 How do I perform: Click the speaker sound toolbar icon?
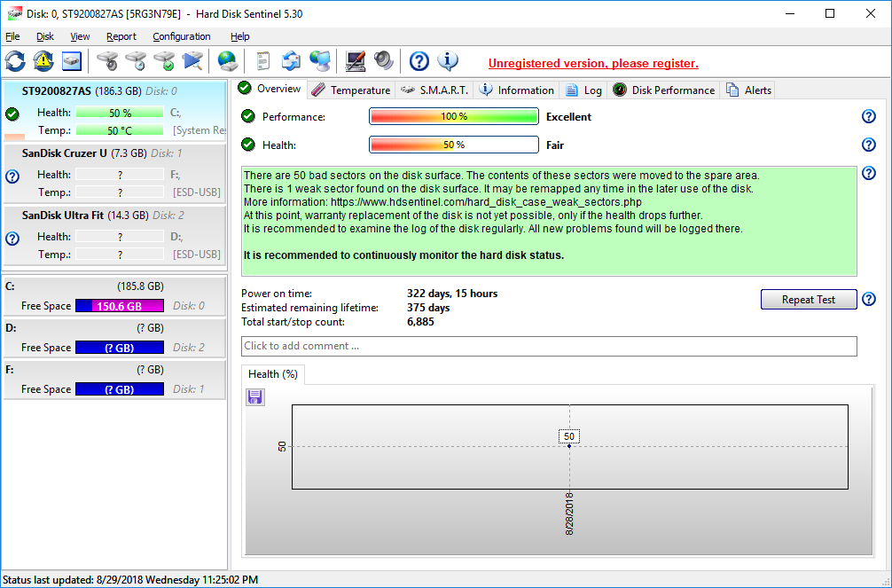coord(384,61)
